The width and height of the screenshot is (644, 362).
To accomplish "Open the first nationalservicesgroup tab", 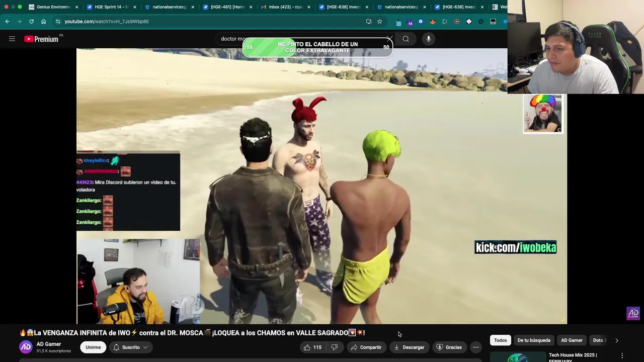I will [170, 7].
